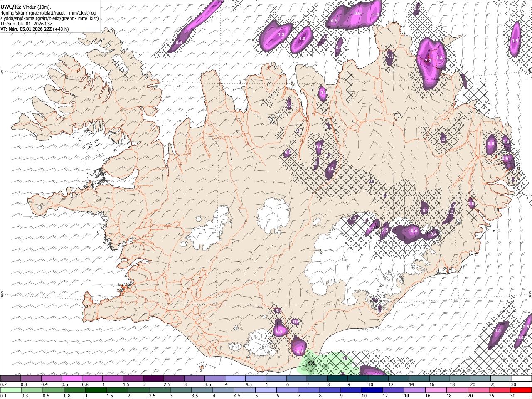Select the dark mauve 0.2 swatch in upper legend

tap(10, 378)
